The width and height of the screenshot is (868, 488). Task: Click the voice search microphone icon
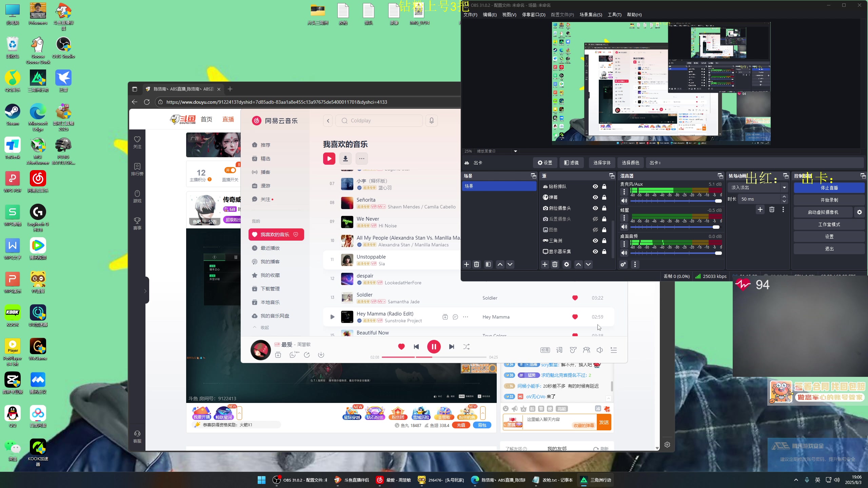click(x=432, y=121)
